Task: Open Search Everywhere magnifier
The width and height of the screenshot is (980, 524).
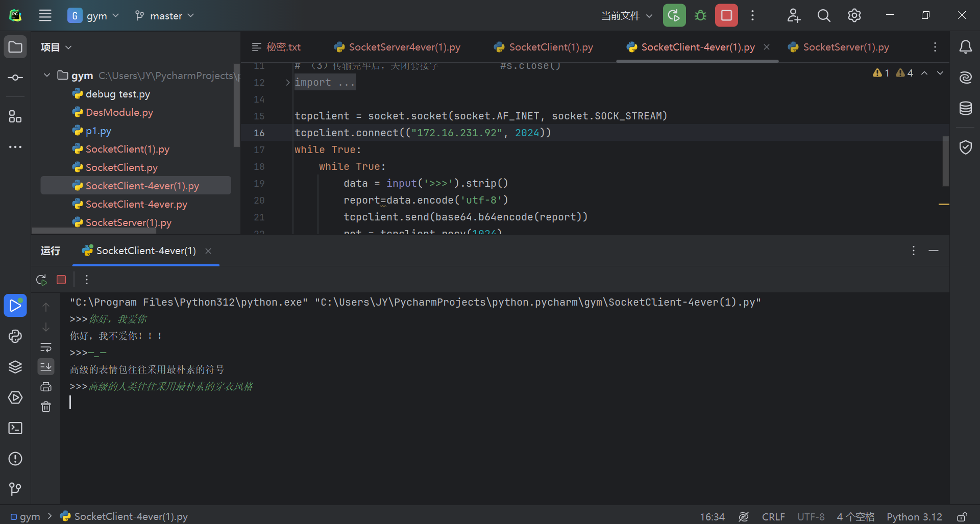Action: (824, 15)
